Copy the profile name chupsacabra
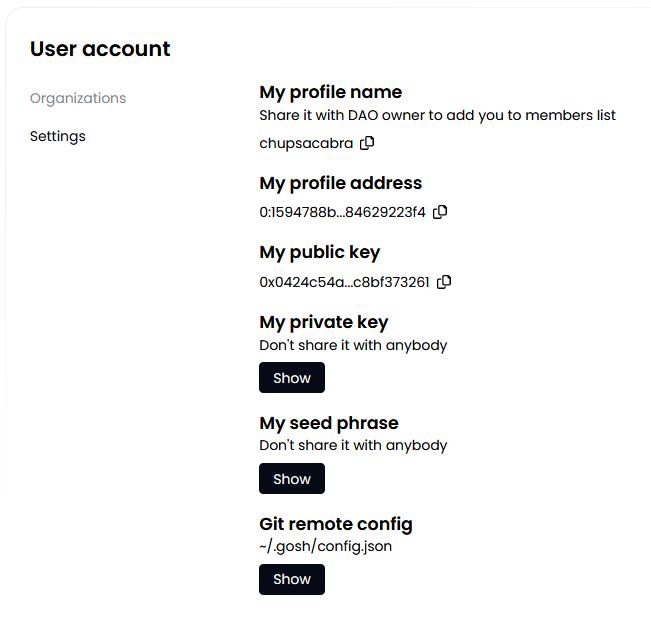This screenshot has height=640, width=651. [x=367, y=143]
